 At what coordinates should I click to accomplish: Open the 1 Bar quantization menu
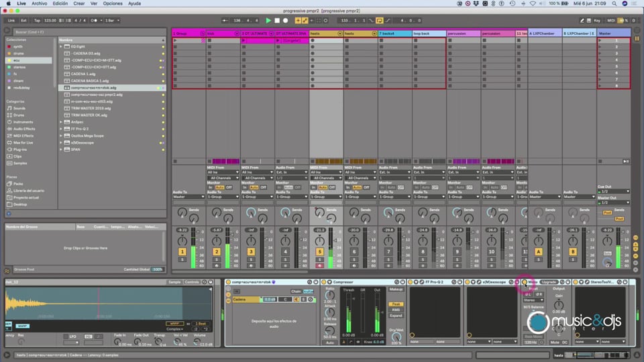pyautogui.click(x=112, y=20)
